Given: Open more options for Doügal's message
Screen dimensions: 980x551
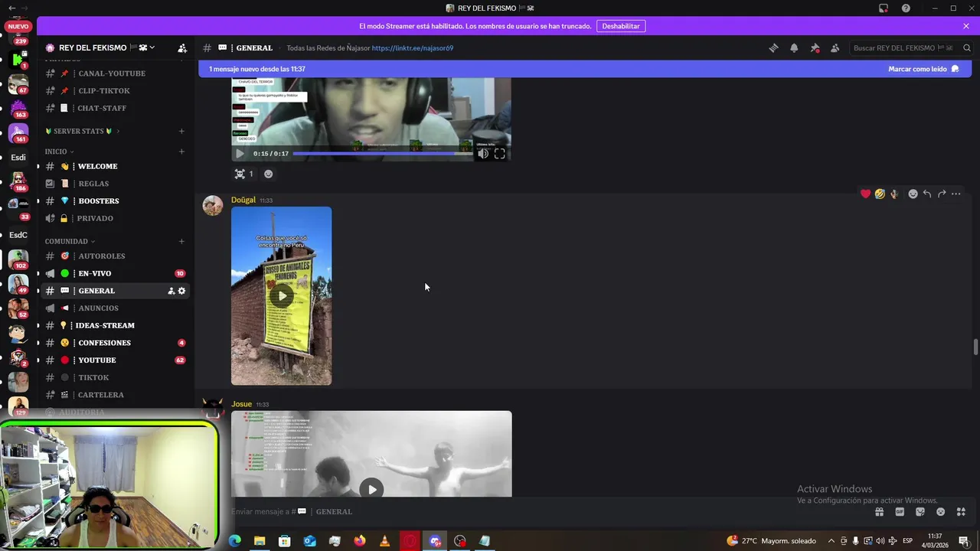Looking at the screenshot, I should [x=955, y=194].
